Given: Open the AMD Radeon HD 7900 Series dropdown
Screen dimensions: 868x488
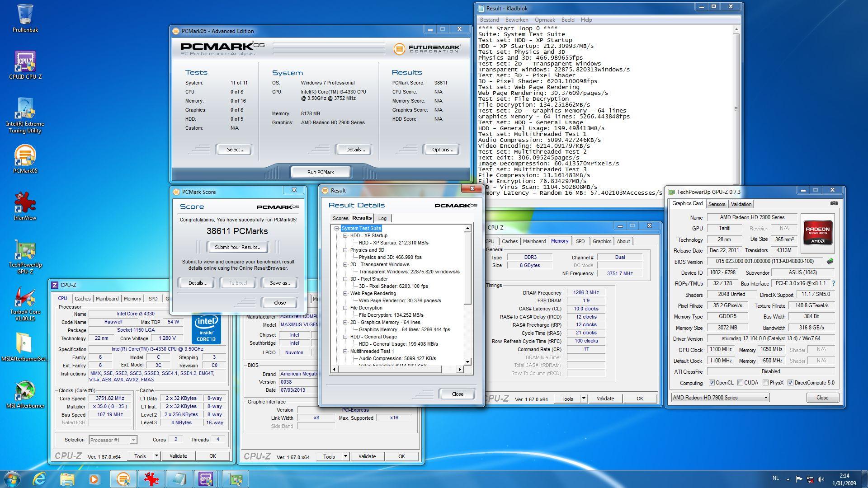Looking at the screenshot, I should click(720, 398).
